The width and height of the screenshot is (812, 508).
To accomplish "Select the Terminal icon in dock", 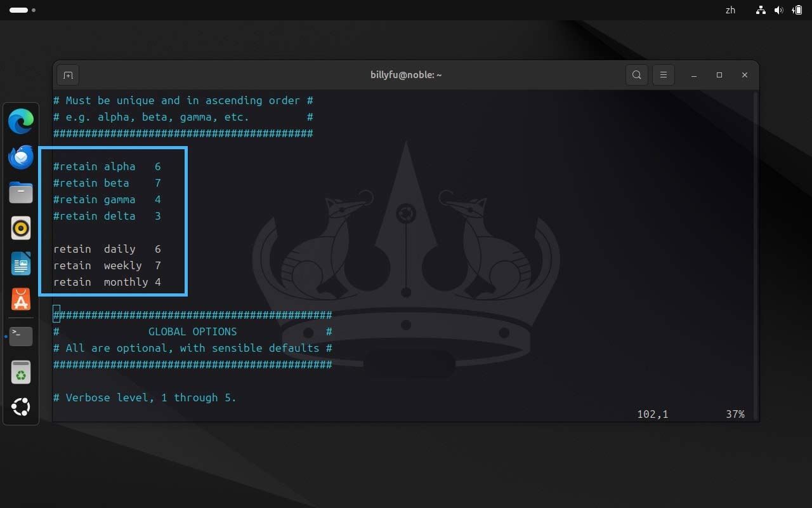I will [21, 335].
